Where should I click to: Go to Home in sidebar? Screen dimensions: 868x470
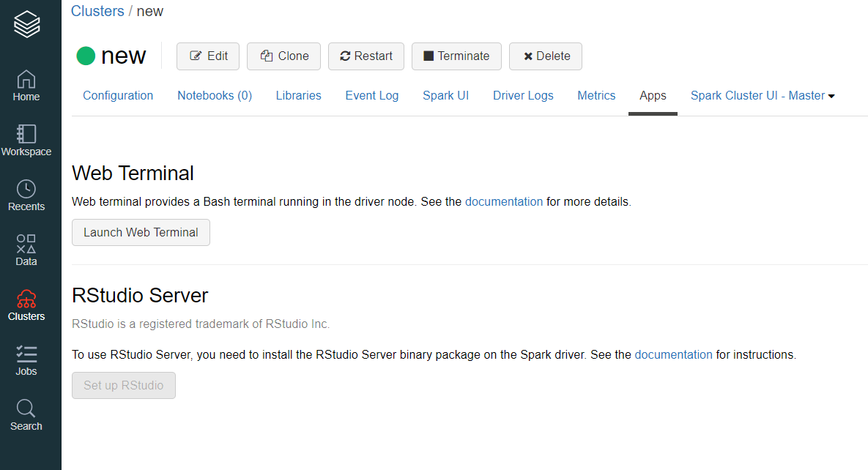pos(26,86)
